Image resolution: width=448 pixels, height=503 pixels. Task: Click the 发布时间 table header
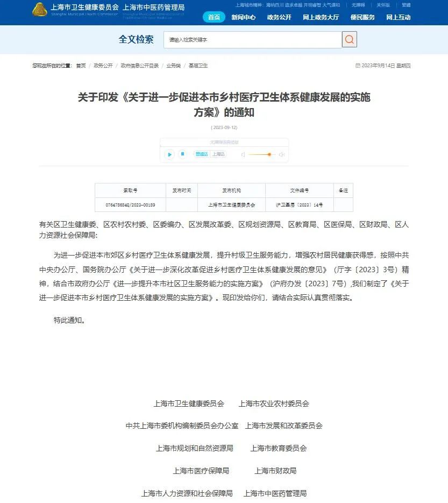point(181,190)
